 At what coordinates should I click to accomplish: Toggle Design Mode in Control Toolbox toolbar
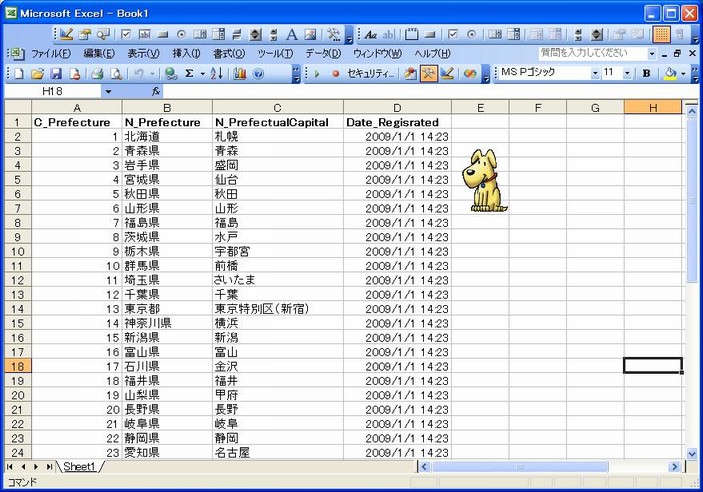(66, 35)
